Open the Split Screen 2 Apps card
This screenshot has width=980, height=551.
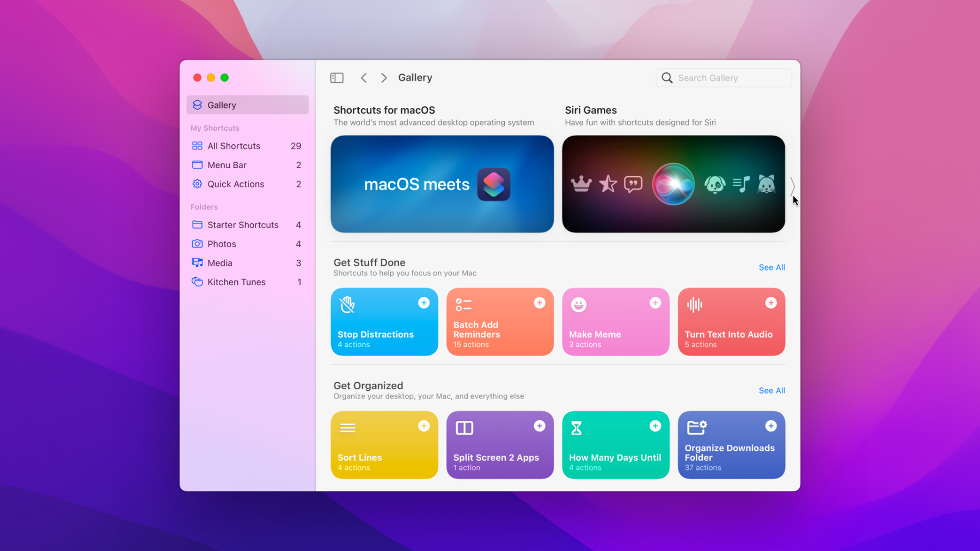tap(500, 445)
